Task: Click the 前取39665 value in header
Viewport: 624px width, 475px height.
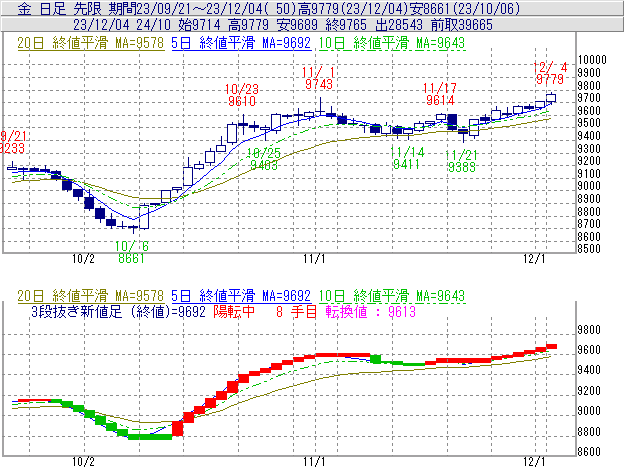Action: [462, 25]
